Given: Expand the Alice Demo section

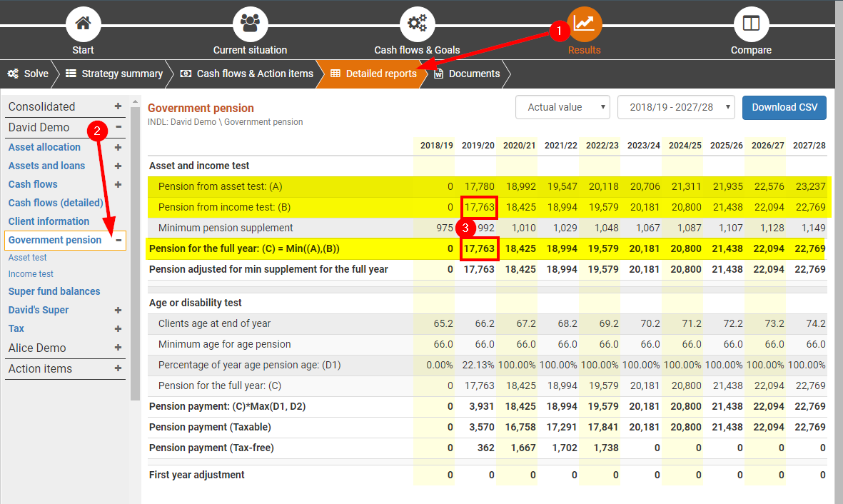Looking at the screenshot, I should point(118,348).
